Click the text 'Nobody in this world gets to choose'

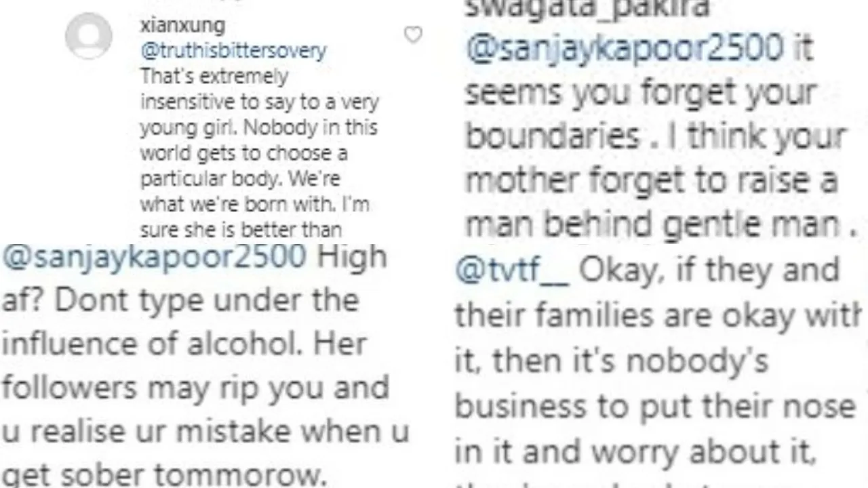[258, 140]
